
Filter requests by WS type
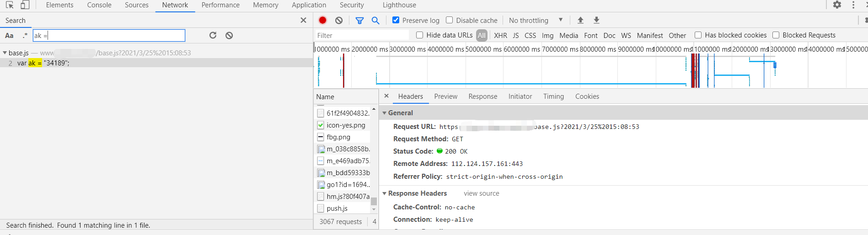(626, 35)
